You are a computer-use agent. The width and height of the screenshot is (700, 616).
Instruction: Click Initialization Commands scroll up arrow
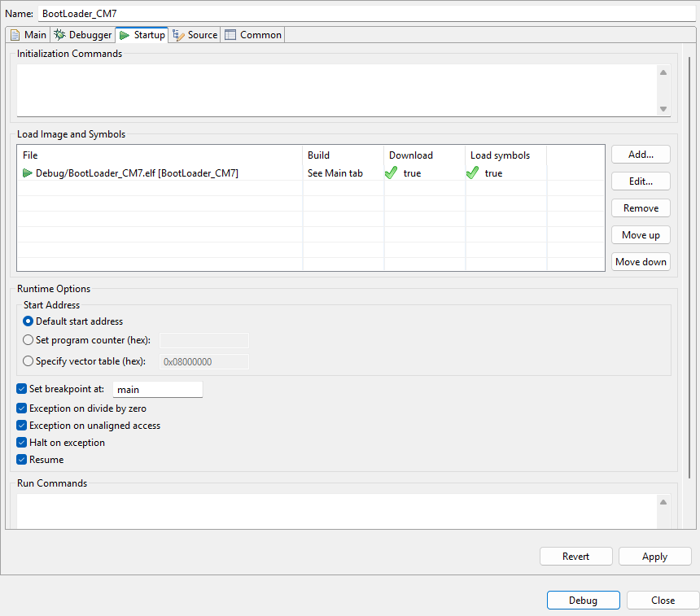[x=663, y=72]
